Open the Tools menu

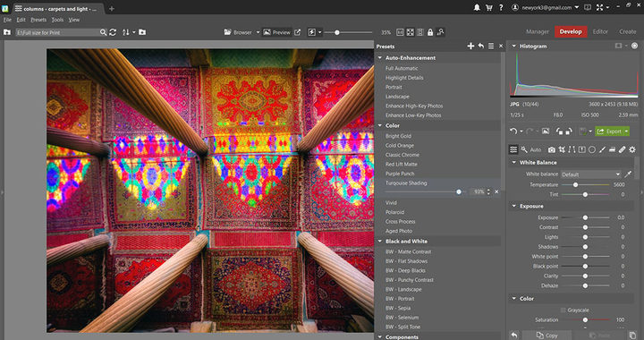[x=57, y=20]
